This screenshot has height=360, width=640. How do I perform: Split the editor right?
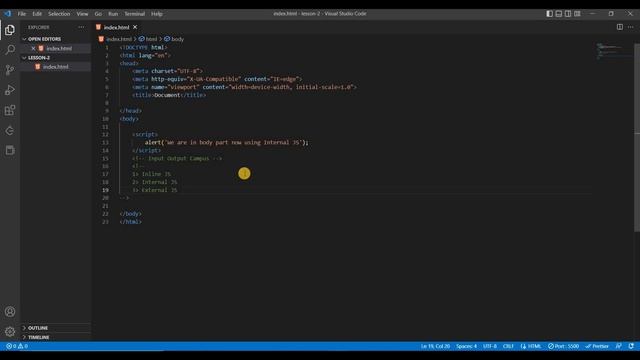[620, 27]
